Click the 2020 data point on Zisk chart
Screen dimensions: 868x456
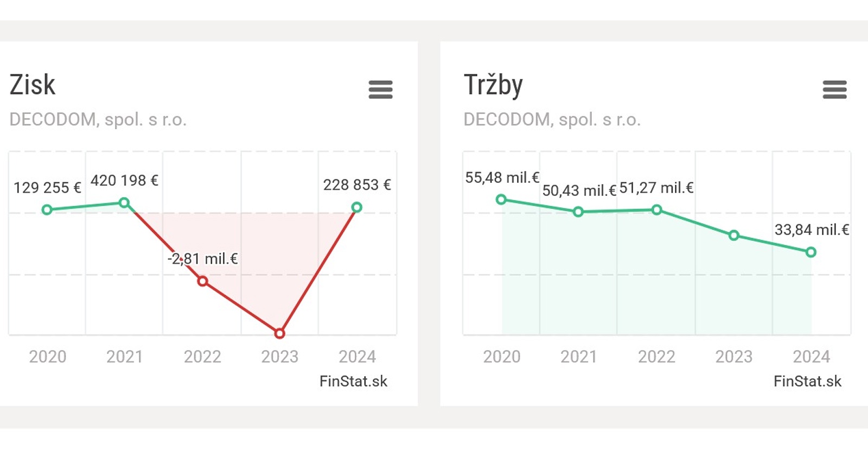47,210
